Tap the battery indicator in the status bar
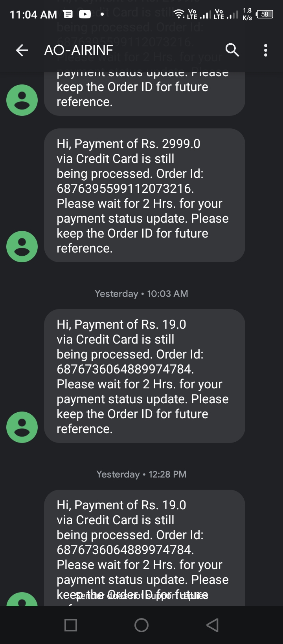This screenshot has width=283, height=644. pyautogui.click(x=265, y=15)
